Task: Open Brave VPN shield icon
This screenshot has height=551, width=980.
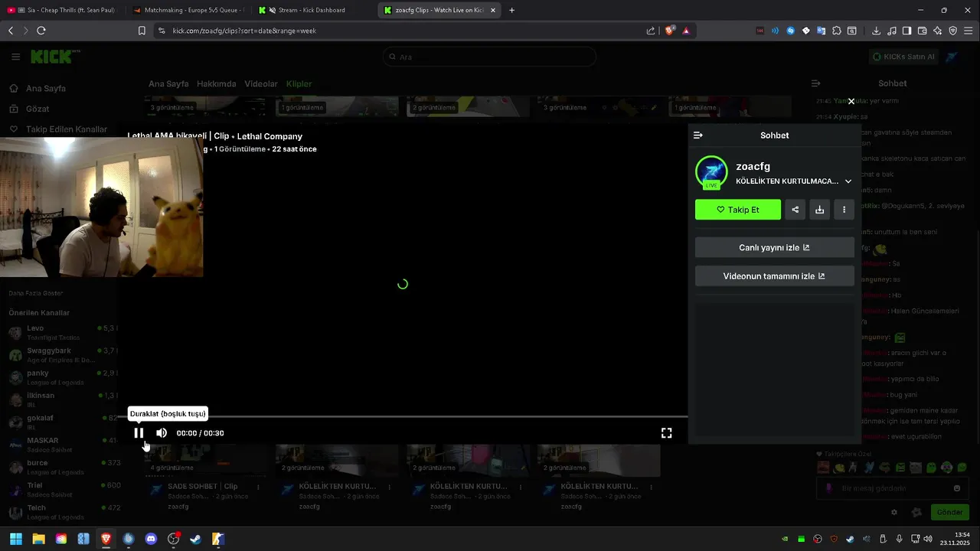Action: [x=952, y=31]
